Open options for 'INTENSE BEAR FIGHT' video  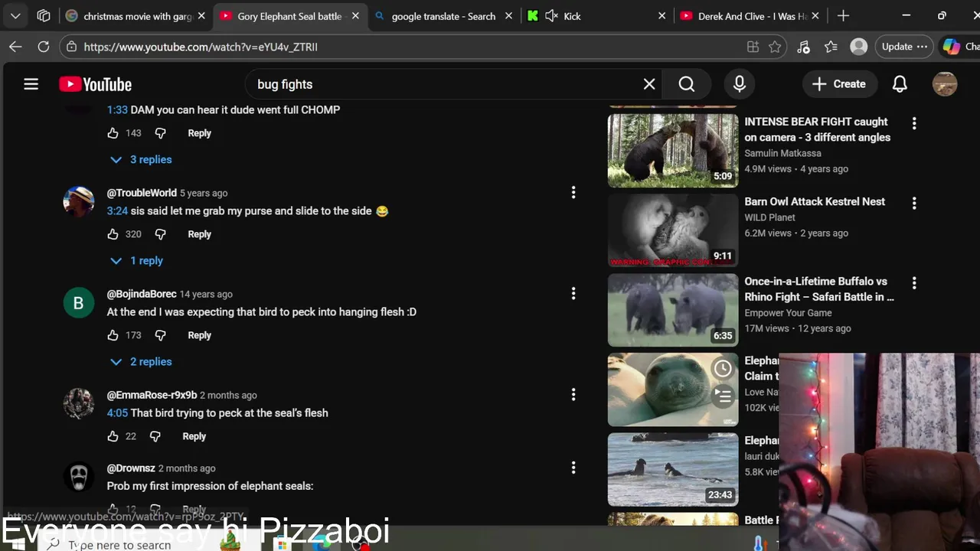tap(914, 122)
